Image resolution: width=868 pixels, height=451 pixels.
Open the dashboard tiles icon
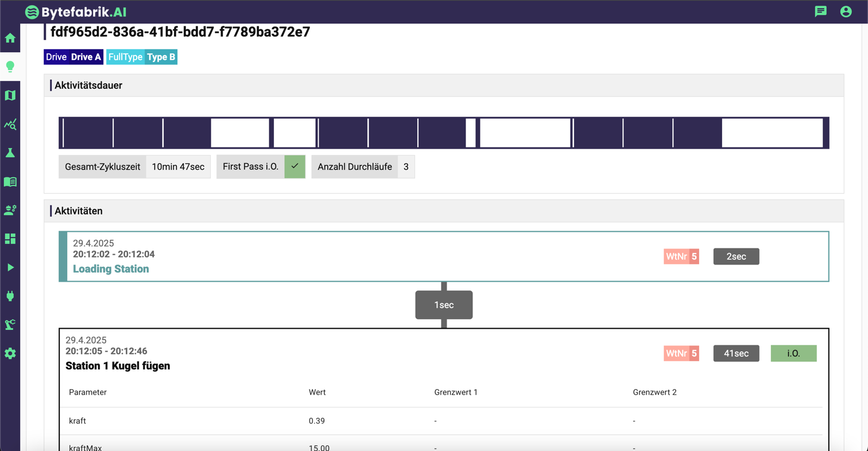pos(10,239)
